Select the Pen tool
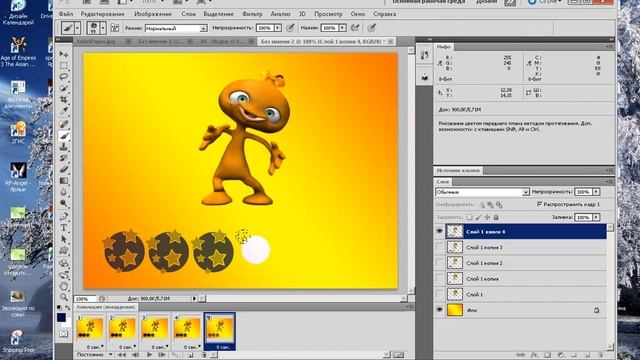The height and width of the screenshot is (360, 640). [x=64, y=217]
